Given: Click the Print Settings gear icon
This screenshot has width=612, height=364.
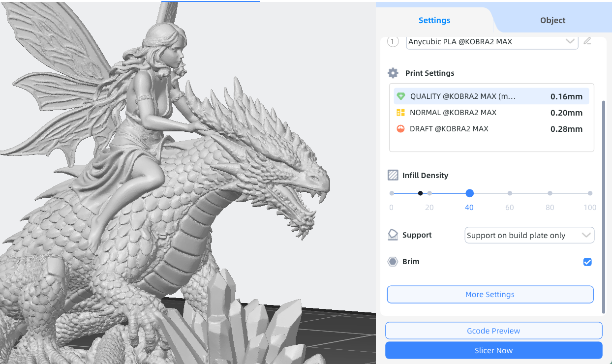Looking at the screenshot, I should pos(393,73).
